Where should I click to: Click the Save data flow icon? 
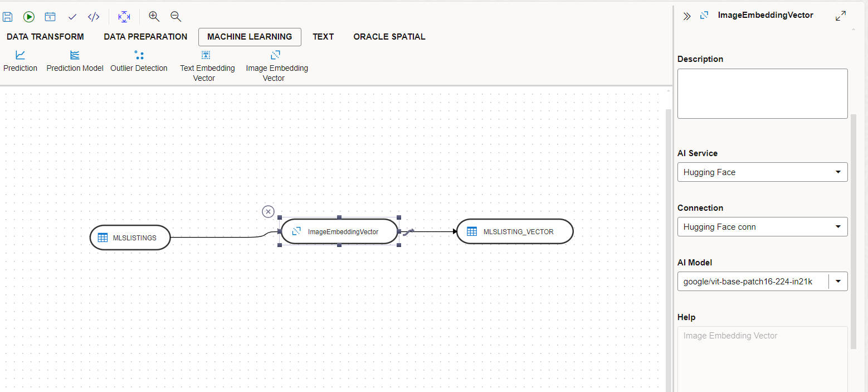(7, 17)
